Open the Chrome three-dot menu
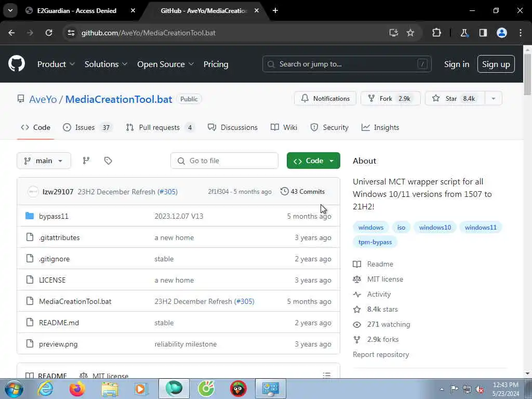Screen dimensions: 532x399 [x=521, y=33]
